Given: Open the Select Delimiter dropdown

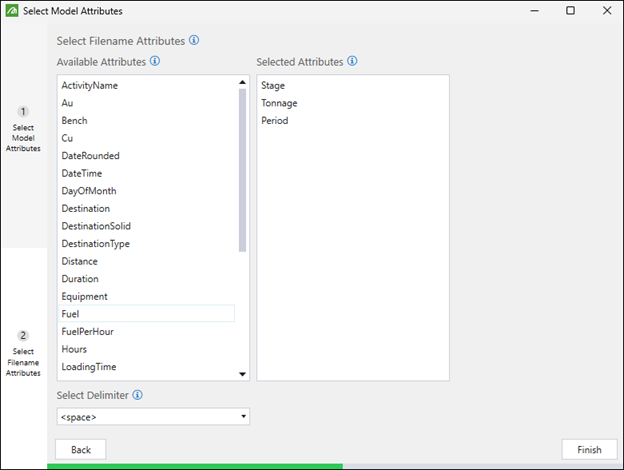Looking at the screenshot, I should pyautogui.click(x=153, y=417).
